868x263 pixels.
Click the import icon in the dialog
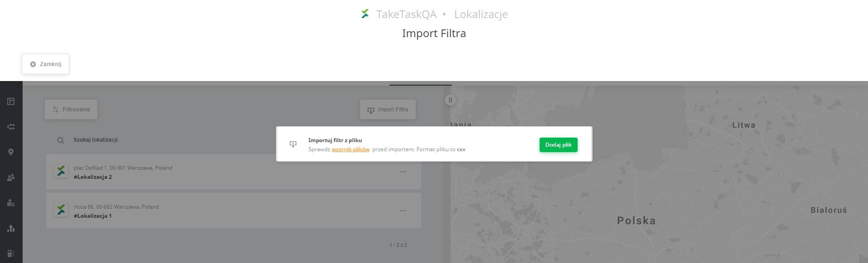pos(293,144)
